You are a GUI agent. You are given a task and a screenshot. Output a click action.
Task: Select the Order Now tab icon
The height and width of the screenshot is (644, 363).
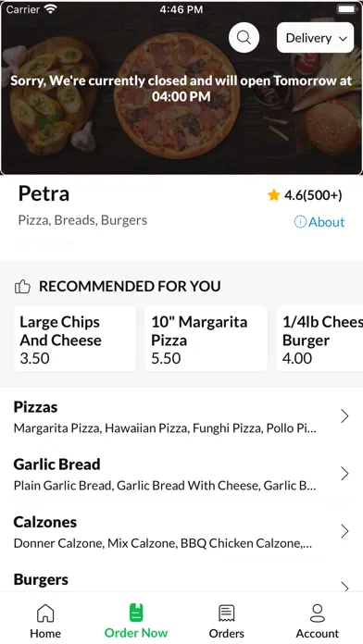[x=136, y=613]
